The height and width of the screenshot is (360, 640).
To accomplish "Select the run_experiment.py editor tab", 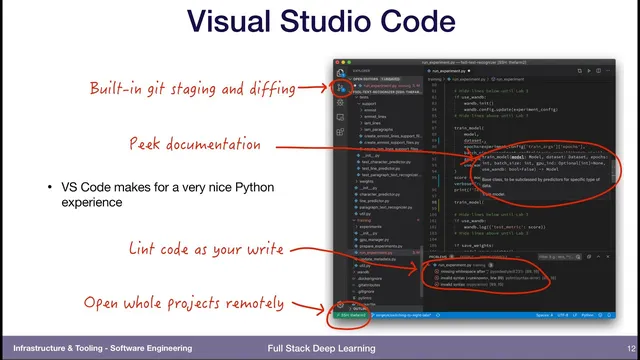I will (448, 71).
